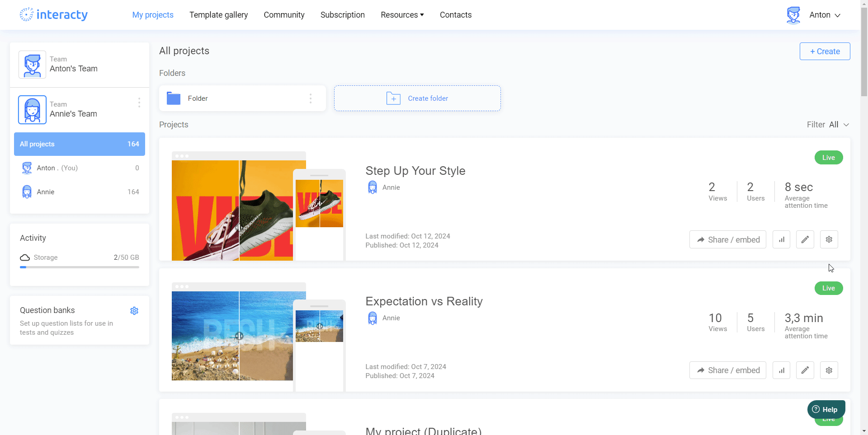Click Live badge on Expectation vs Reality

(x=829, y=288)
